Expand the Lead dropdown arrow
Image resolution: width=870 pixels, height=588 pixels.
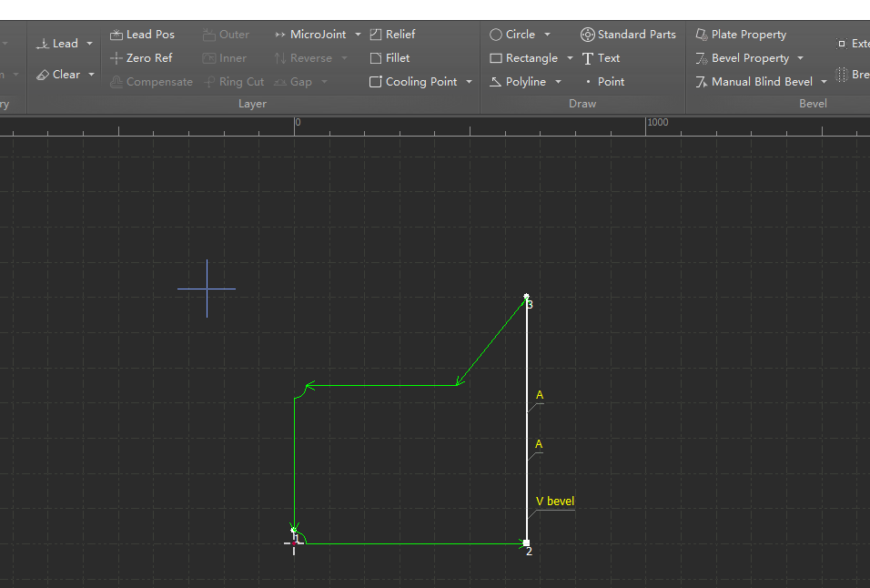tap(90, 44)
